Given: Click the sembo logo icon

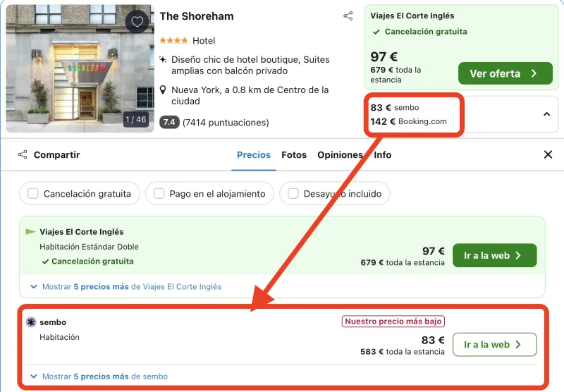Looking at the screenshot, I should [31, 322].
